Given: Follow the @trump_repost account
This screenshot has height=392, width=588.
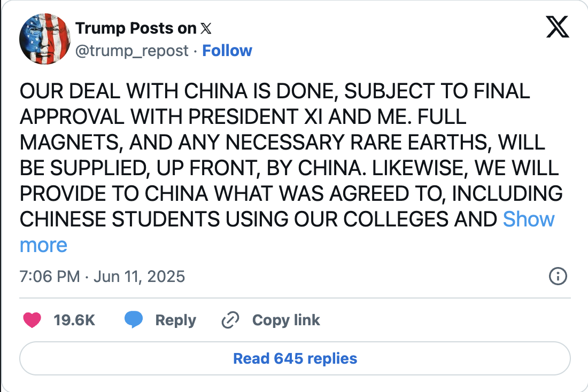Looking at the screenshot, I should click(227, 51).
